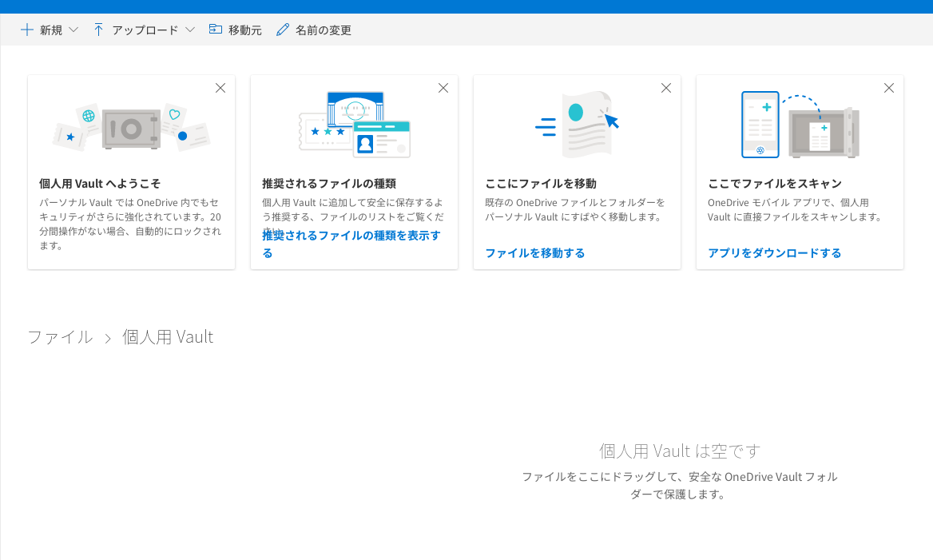Choose 名前の変更 in the command bar
The width and height of the screenshot is (933, 560).
[x=323, y=30]
